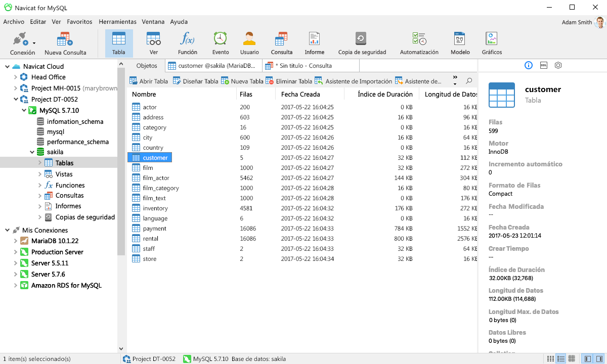Collapse the Navicat Cloud node
607x364 pixels.
(x=7, y=66)
